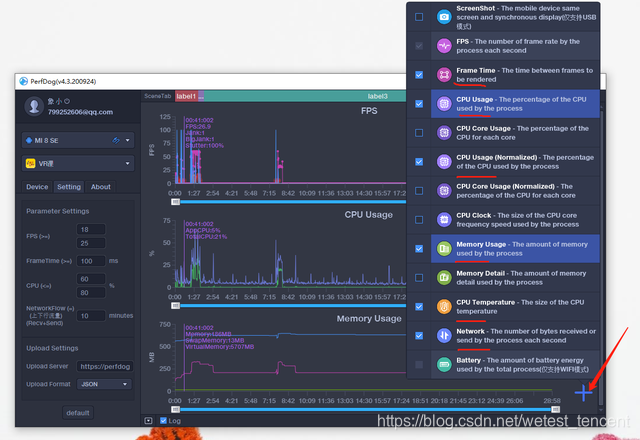This screenshot has width=640, height=440.
Task: Click the PerfDog logo in title bar
Action: pos(24,81)
